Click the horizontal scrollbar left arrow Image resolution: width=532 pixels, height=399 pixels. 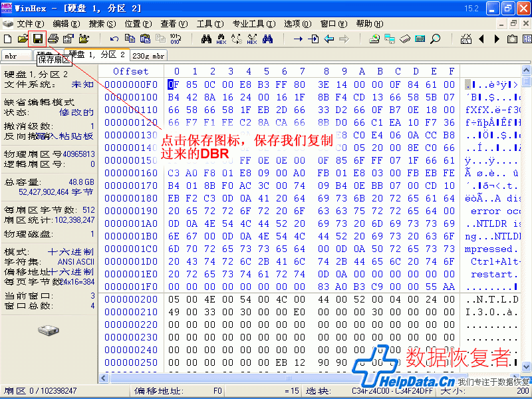pos(104,378)
